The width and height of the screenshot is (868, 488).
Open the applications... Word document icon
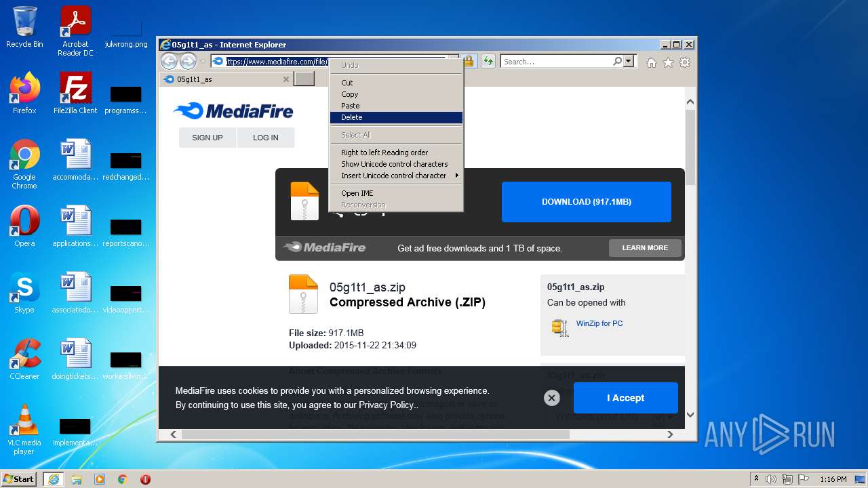75,226
